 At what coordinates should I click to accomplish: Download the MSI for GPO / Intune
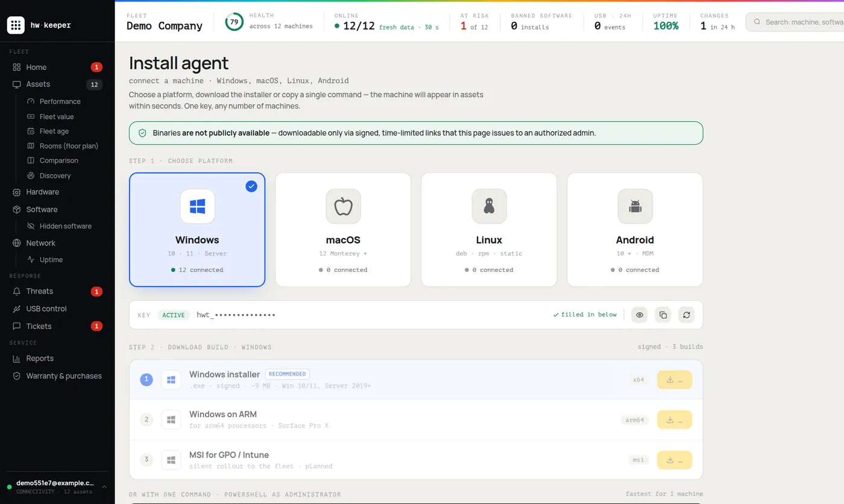point(675,460)
